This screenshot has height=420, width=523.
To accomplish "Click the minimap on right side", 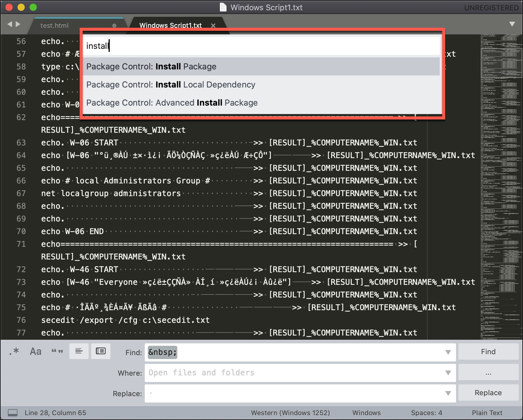I will click(x=501, y=187).
